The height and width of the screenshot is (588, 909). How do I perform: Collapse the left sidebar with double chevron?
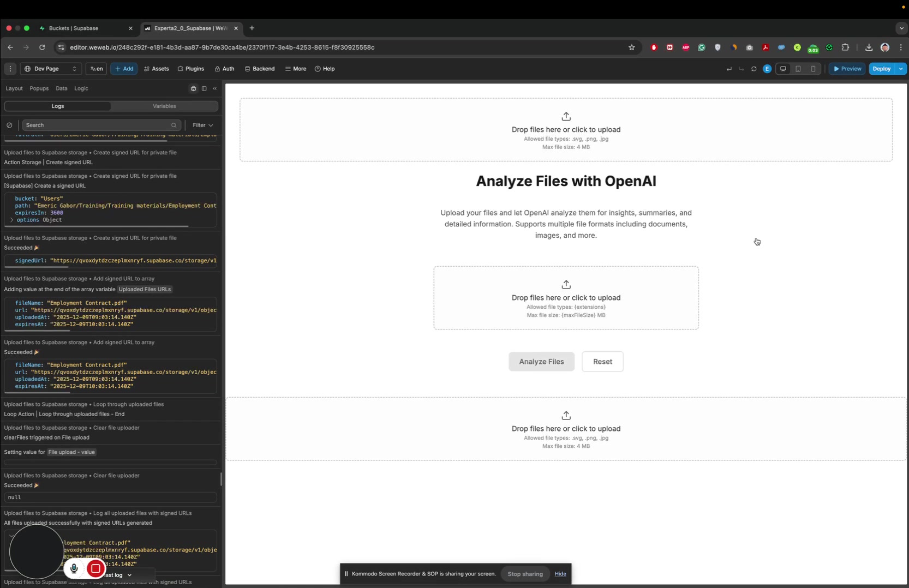[215, 88]
